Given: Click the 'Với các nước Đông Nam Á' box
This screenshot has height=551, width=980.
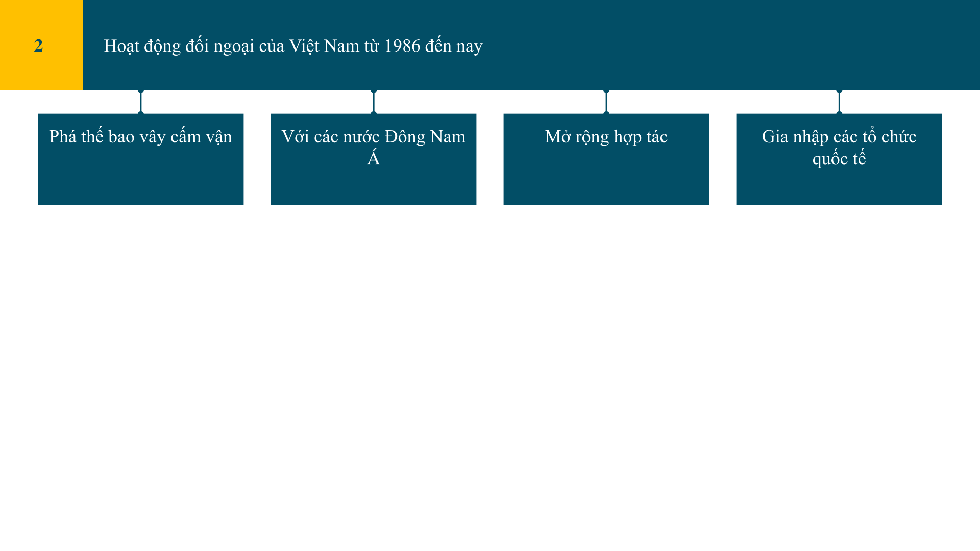Looking at the screenshot, I should coord(373,159).
